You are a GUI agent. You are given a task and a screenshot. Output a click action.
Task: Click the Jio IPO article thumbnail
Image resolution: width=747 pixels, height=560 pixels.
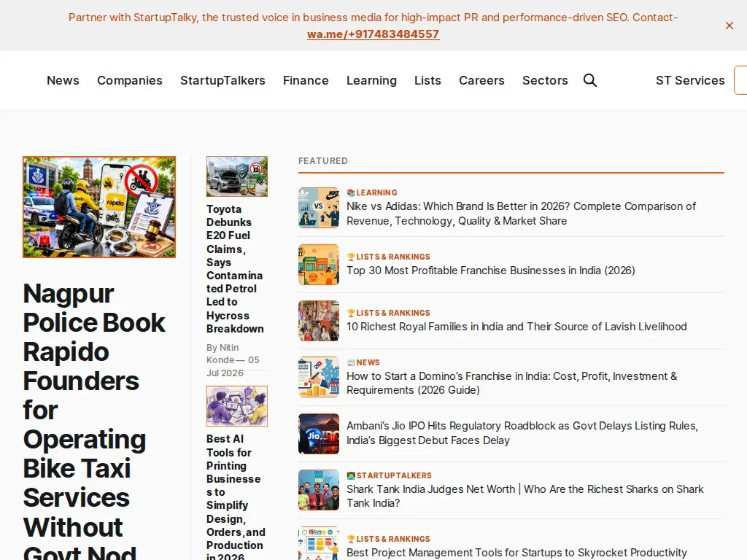[x=319, y=433]
